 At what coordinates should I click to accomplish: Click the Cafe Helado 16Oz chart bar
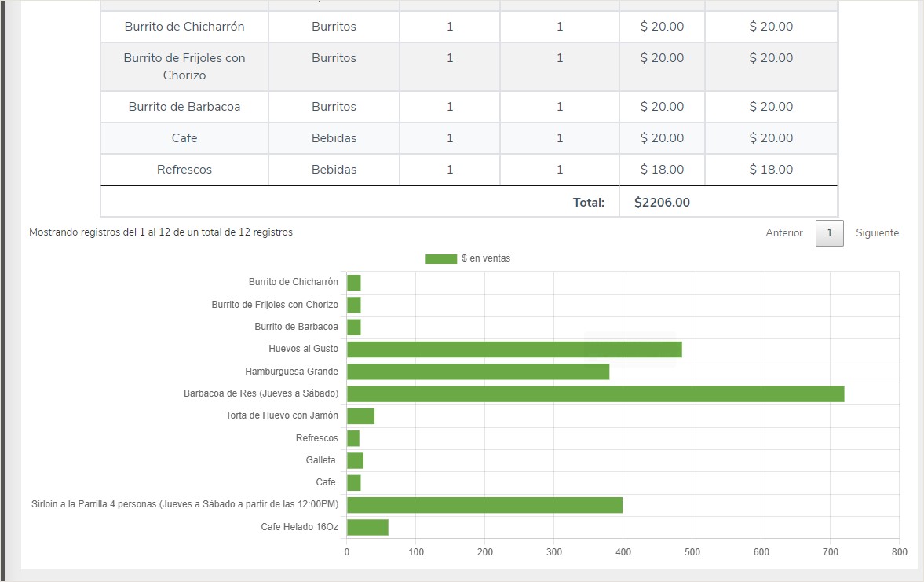(x=367, y=527)
